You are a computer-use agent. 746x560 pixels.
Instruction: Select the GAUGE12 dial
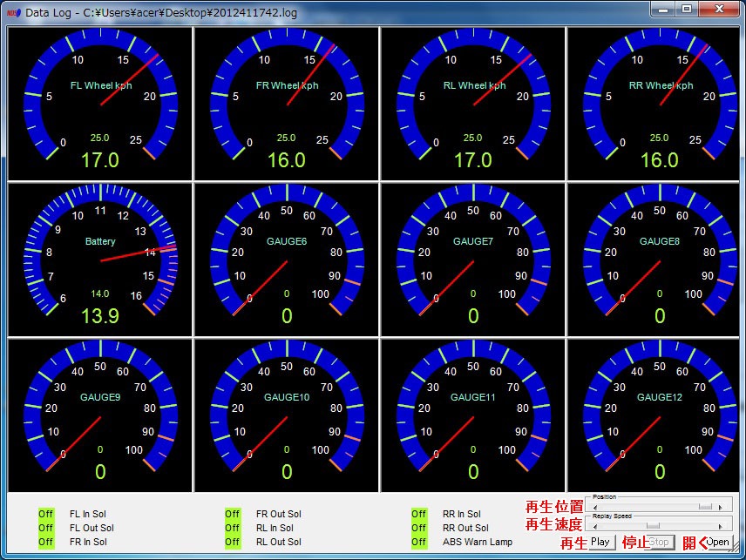point(660,412)
